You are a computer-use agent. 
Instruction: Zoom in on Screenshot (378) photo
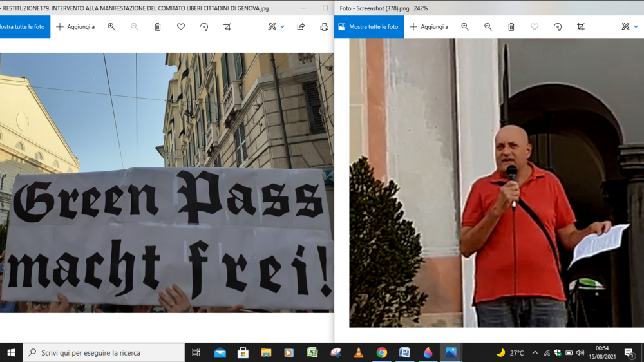pyautogui.click(x=465, y=26)
